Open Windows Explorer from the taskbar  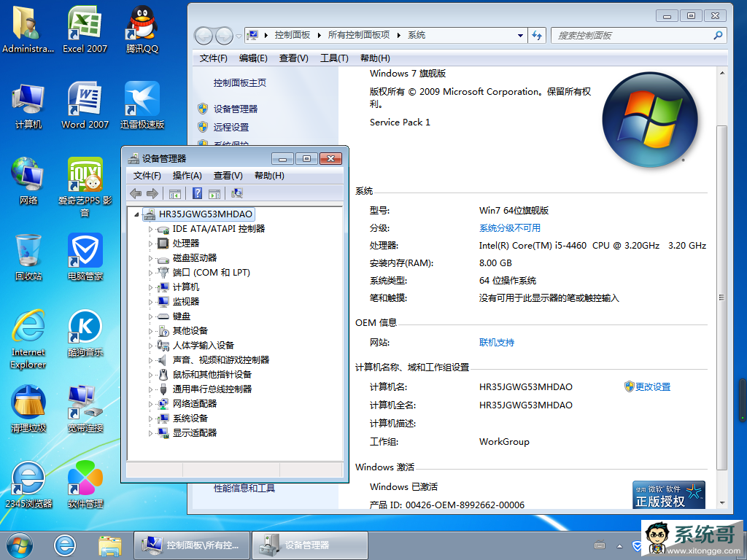click(110, 545)
